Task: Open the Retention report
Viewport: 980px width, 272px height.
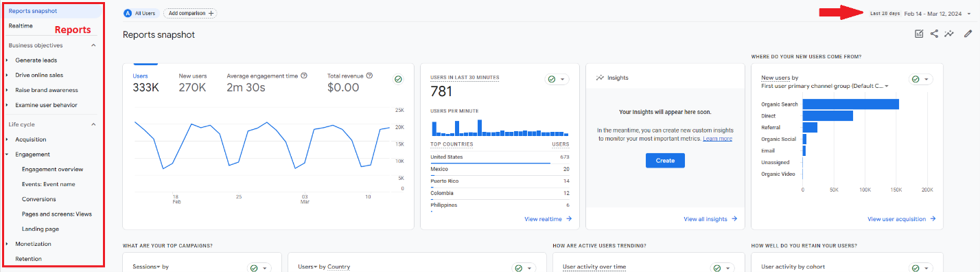Action: [28, 259]
